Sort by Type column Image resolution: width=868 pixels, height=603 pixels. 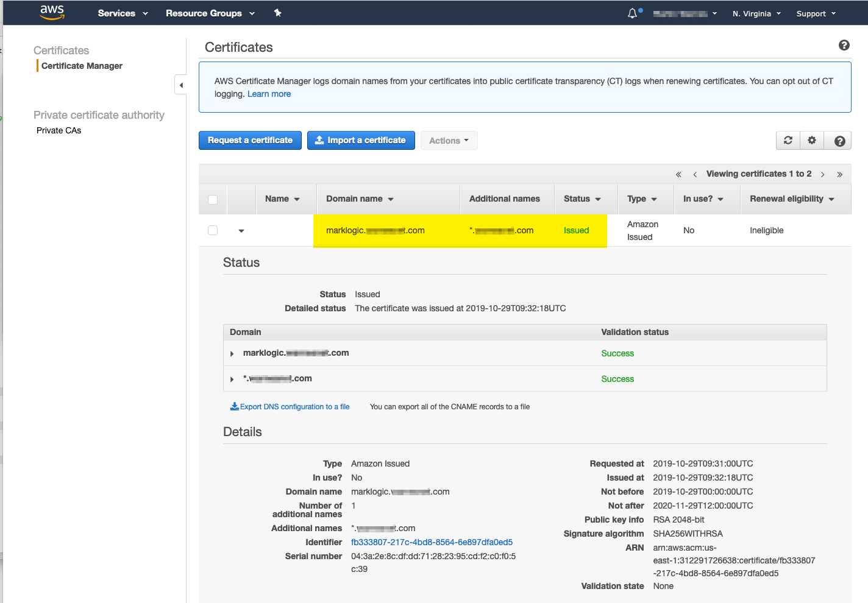coord(642,199)
